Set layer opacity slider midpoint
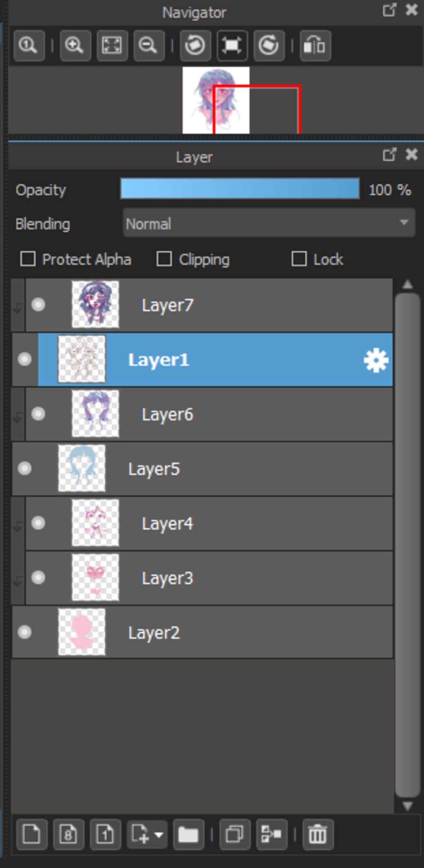This screenshot has width=424, height=868. click(x=240, y=189)
